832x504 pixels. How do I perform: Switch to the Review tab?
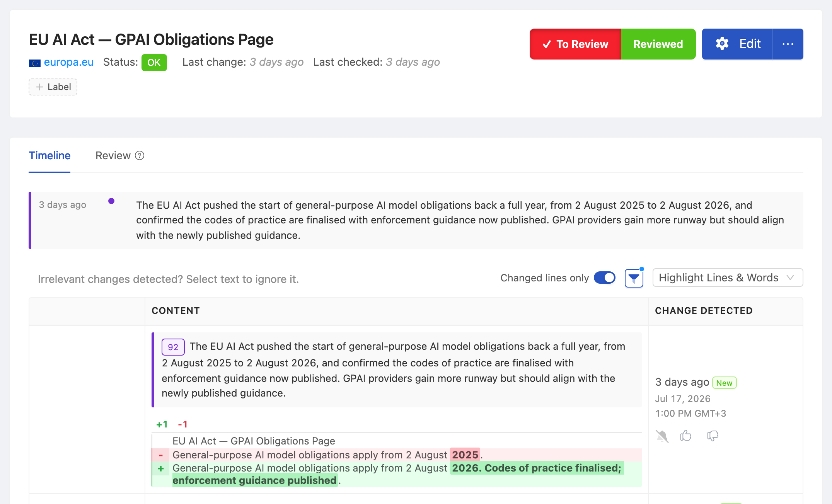tap(113, 155)
